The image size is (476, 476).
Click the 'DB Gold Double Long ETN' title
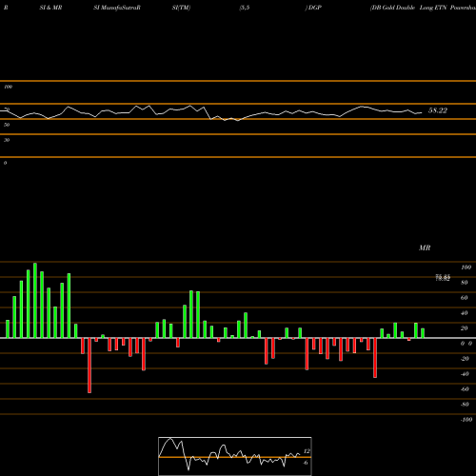coord(409,8)
